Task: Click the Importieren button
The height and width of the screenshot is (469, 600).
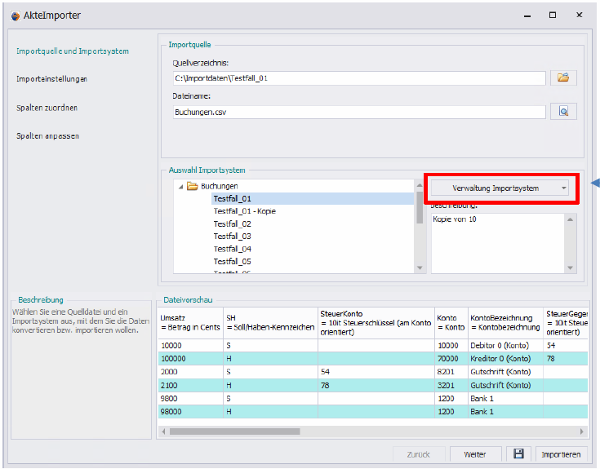Action: click(561, 454)
